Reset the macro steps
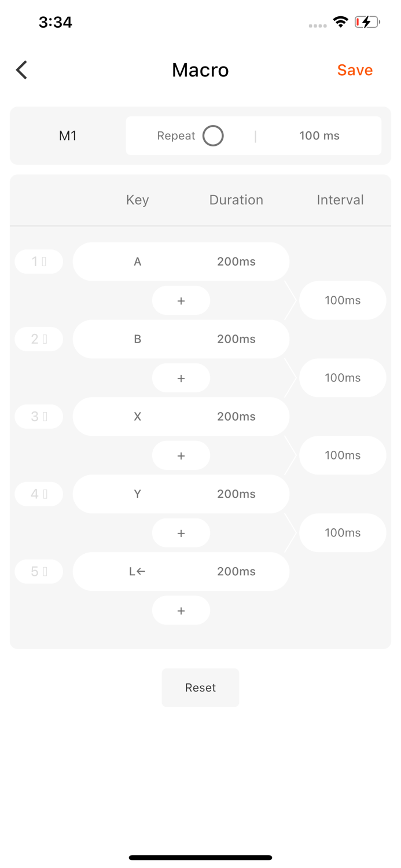The image size is (401, 868). [x=200, y=687]
